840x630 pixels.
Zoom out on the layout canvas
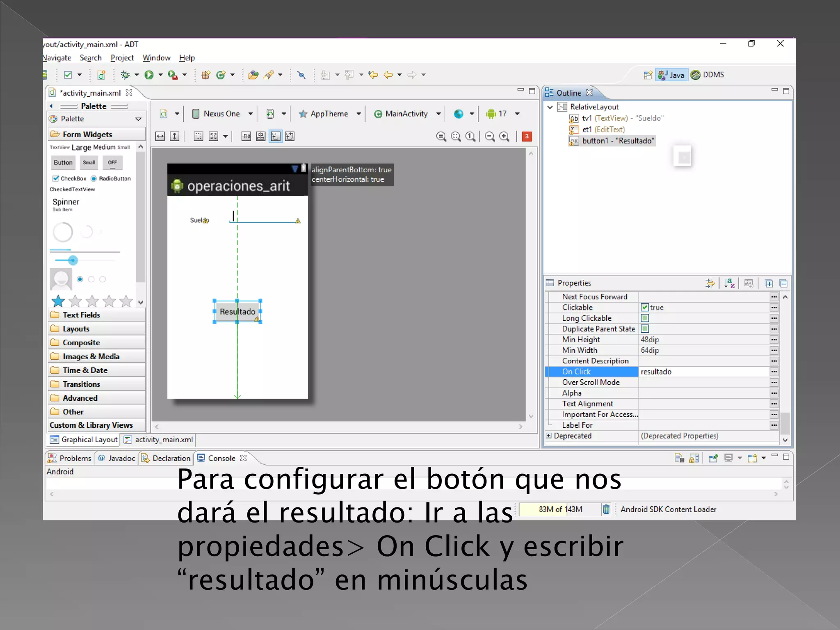(x=490, y=137)
